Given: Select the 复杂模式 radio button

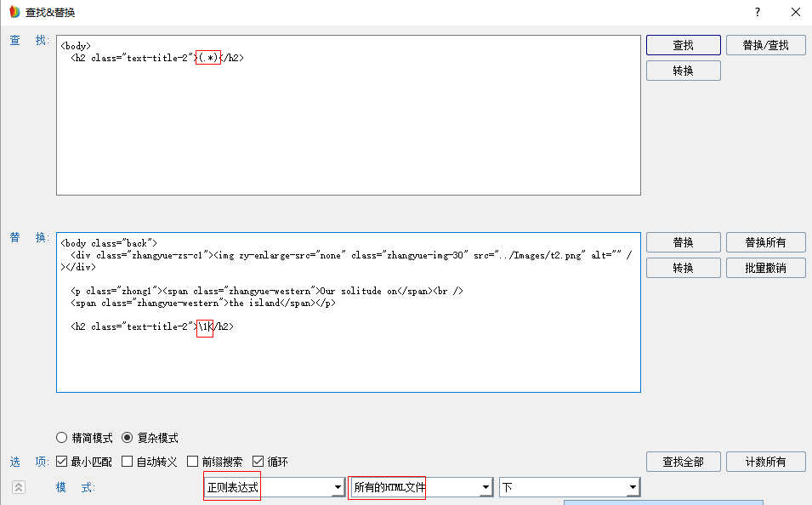Looking at the screenshot, I should (128, 438).
